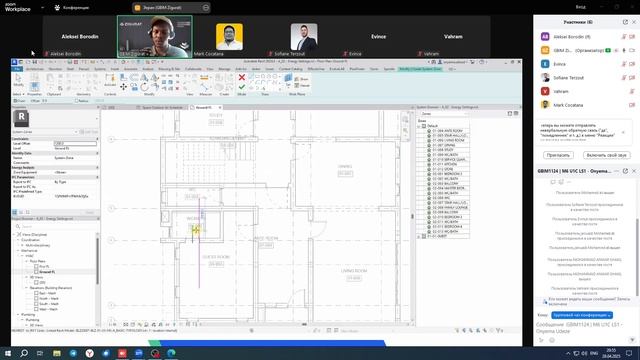This screenshot has height=360, width=640.
Task: Open Microsoft Edge on the taskbar
Action: pyautogui.click(x=171, y=353)
